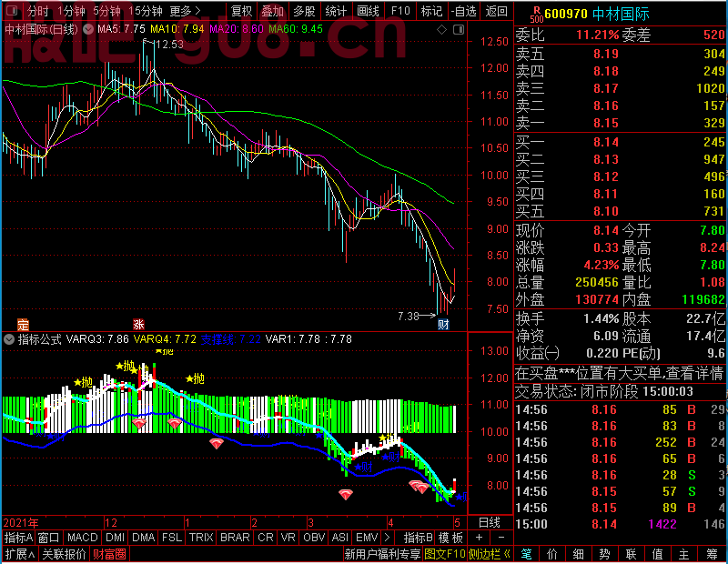Open the 多股 multi-stock view
Image resolution: width=728 pixels, height=564 pixels.
[x=304, y=11]
